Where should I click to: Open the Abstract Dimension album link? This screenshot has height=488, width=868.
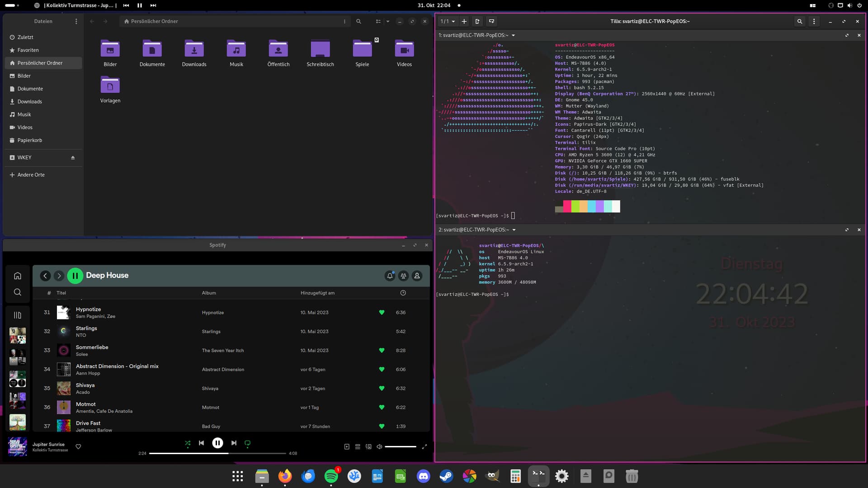click(223, 370)
